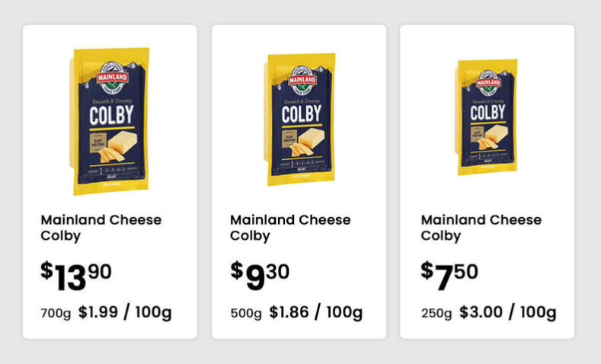Click the 500g weight label

click(246, 314)
